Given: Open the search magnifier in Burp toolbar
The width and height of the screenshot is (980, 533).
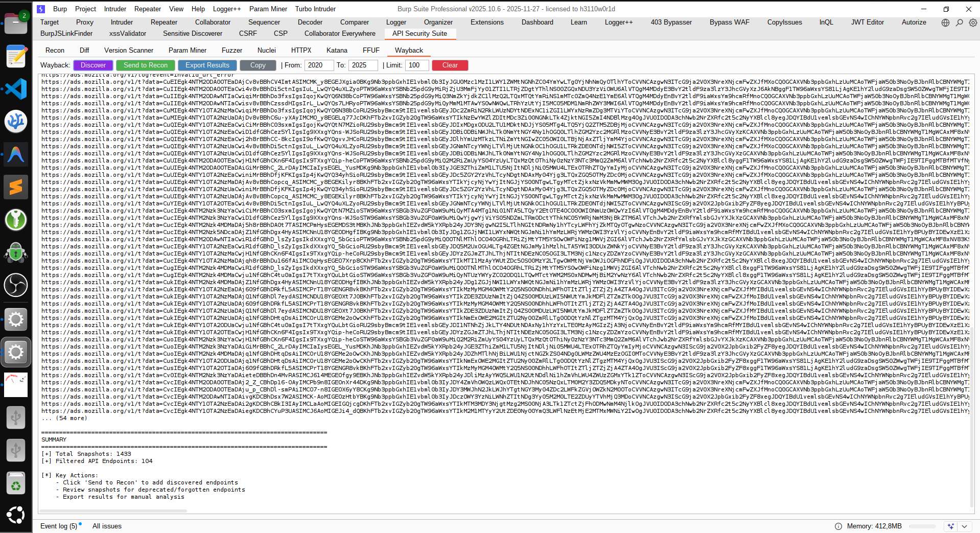Looking at the screenshot, I should pyautogui.click(x=959, y=22).
